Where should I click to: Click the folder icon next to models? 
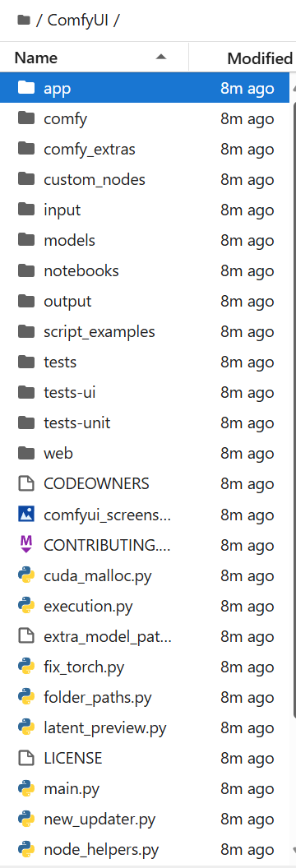click(26, 240)
